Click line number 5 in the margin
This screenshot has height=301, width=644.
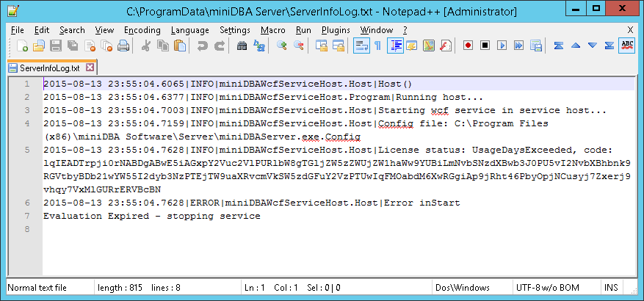[x=27, y=150]
